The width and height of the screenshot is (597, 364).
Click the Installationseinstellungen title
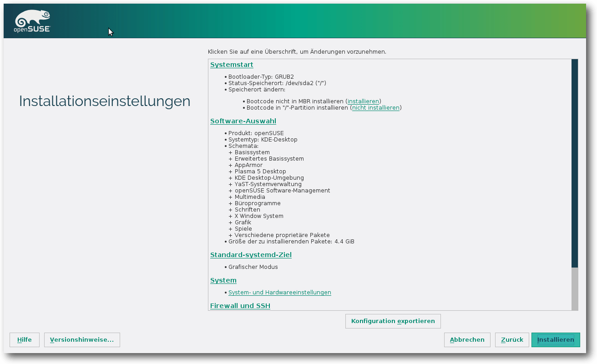coord(105,101)
